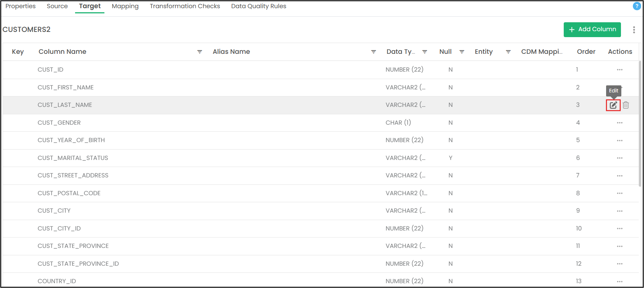Open actions menu for CUST_ID row
Viewport: 644px width, 288px height.
click(619, 70)
